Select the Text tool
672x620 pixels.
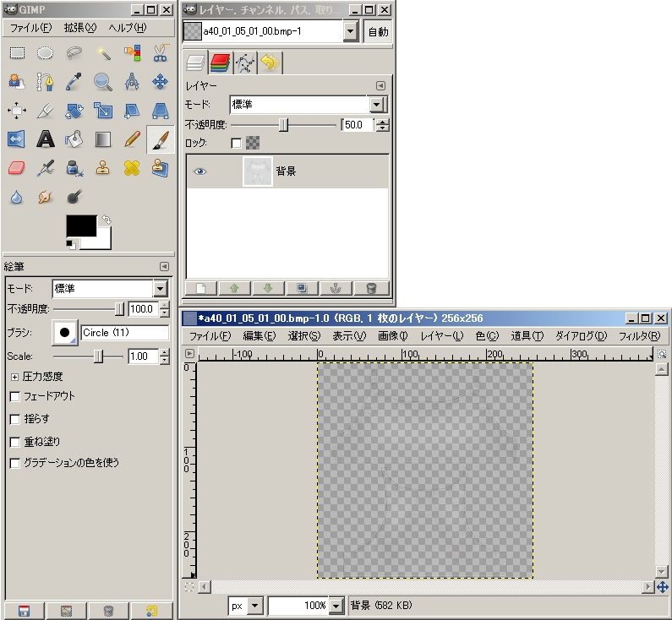45,139
